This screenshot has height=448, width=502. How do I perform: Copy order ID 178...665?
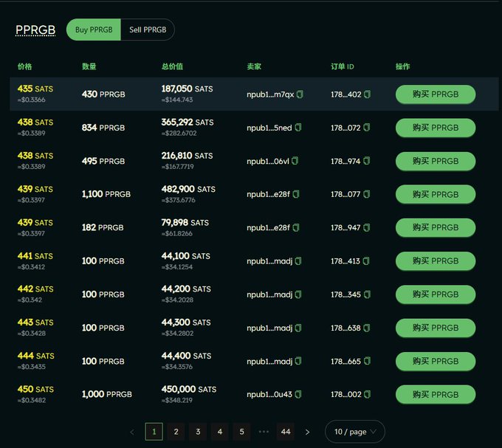click(x=367, y=362)
